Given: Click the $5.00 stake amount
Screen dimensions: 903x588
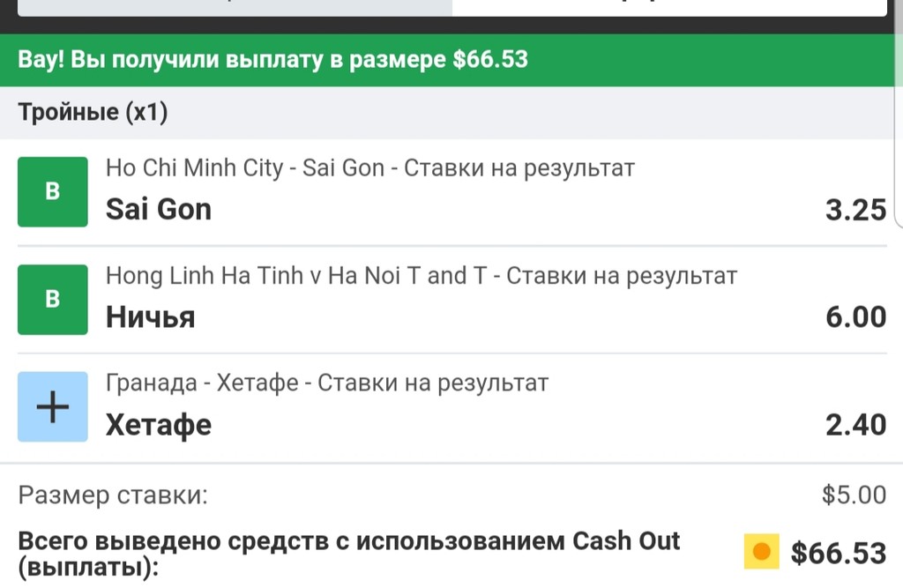Looking at the screenshot, I should pos(854,495).
